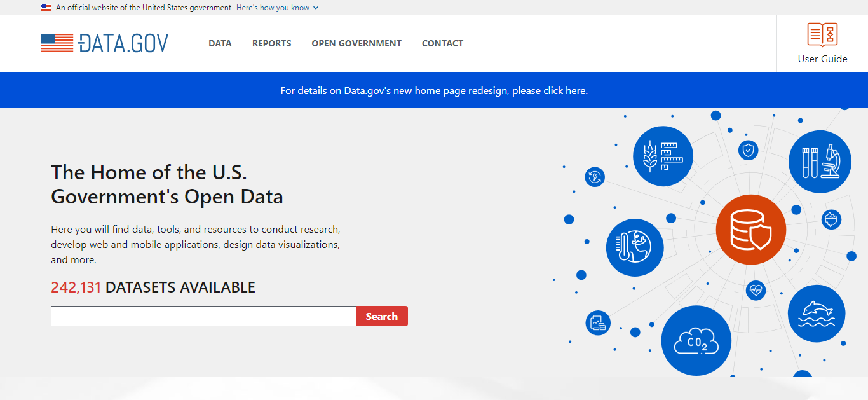This screenshot has height=400, width=868.
Task: Expand the "Here's how you know" banner
Action: point(277,8)
